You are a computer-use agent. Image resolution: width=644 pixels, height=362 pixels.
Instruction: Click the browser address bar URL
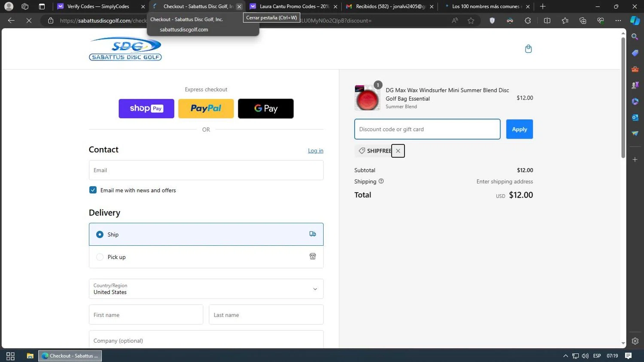215,21
